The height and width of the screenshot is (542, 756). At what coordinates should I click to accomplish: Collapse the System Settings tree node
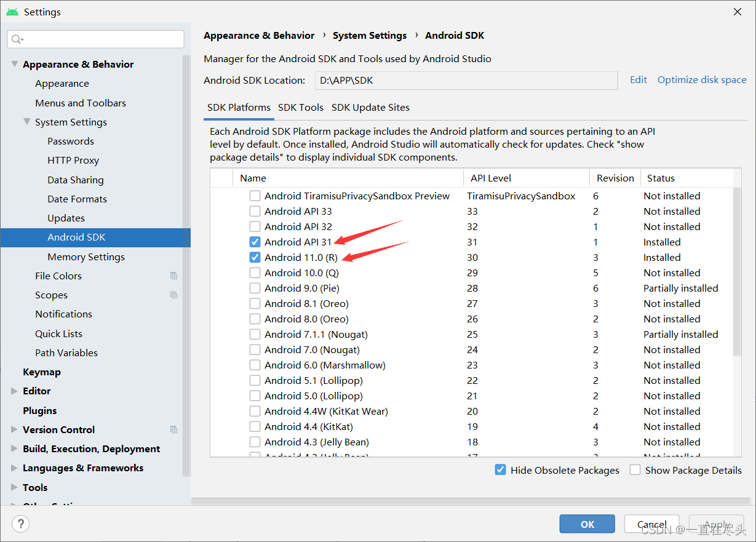tap(26, 122)
